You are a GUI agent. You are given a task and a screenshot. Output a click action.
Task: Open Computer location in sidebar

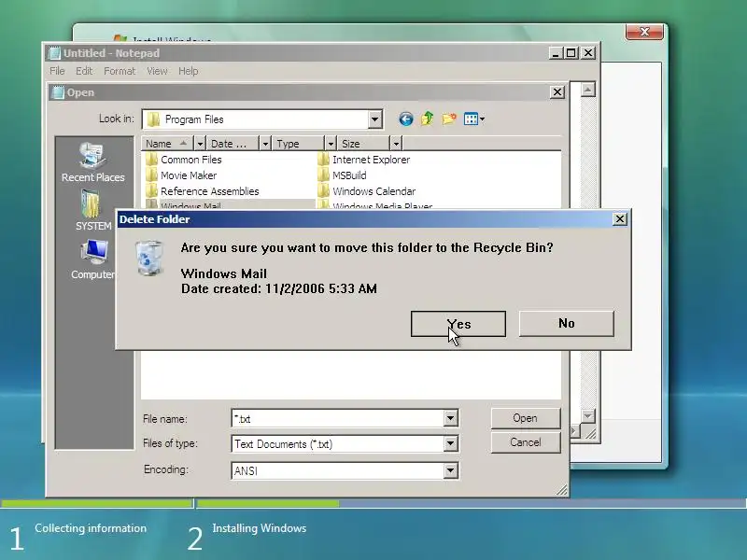click(93, 259)
